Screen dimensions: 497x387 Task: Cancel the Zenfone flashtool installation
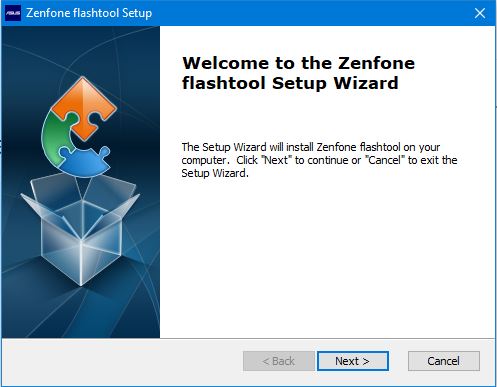(444, 361)
